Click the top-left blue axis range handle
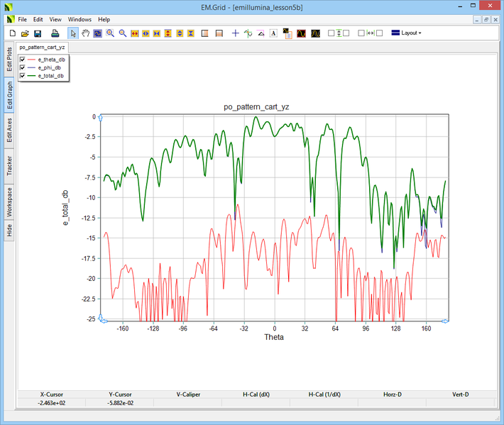The width and height of the screenshot is (504, 425). [x=101, y=116]
